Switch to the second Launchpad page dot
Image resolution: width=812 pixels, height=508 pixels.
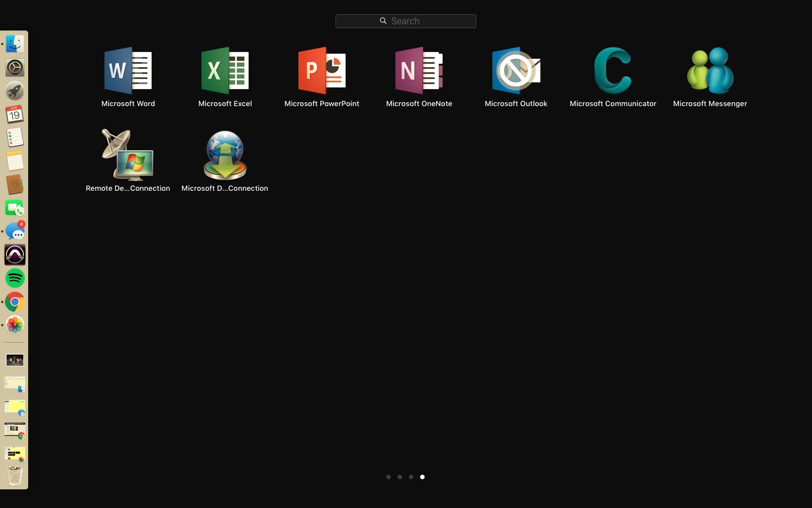[400, 477]
